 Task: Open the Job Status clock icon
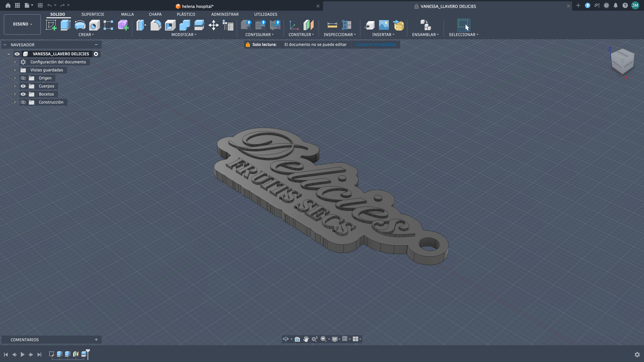[x=606, y=5]
